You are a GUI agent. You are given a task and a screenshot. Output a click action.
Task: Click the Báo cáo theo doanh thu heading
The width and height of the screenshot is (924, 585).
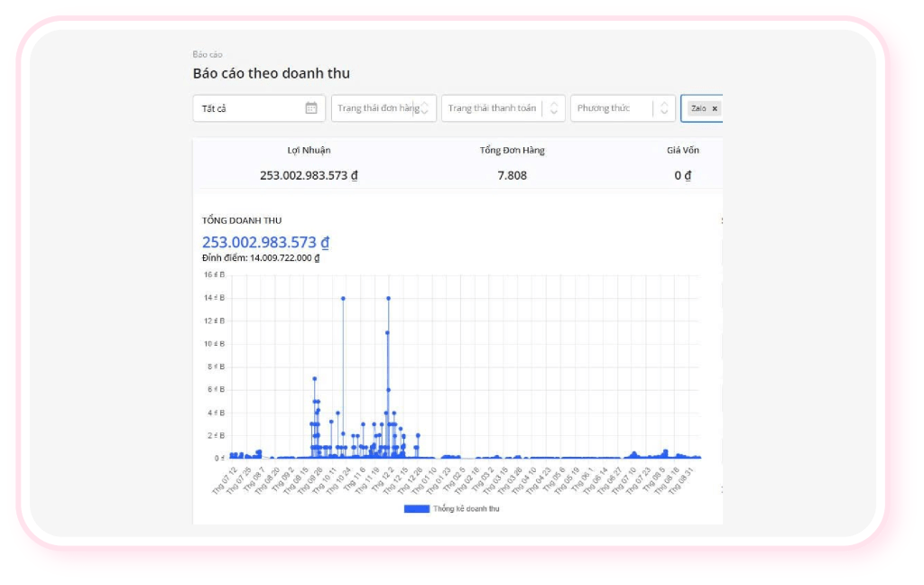271,73
